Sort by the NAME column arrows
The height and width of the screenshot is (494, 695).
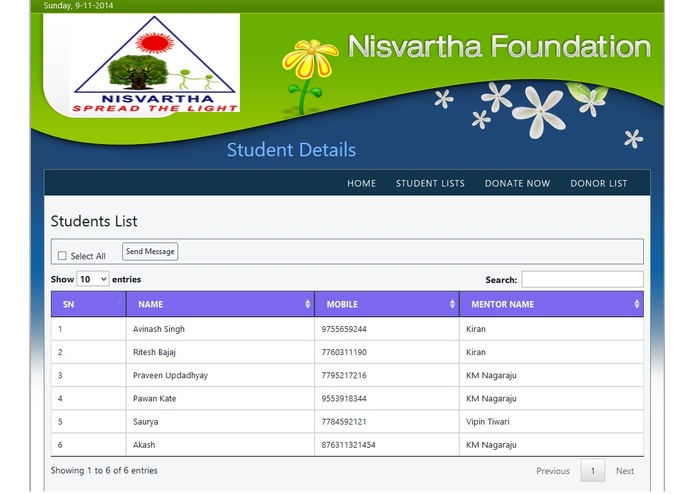pos(308,304)
